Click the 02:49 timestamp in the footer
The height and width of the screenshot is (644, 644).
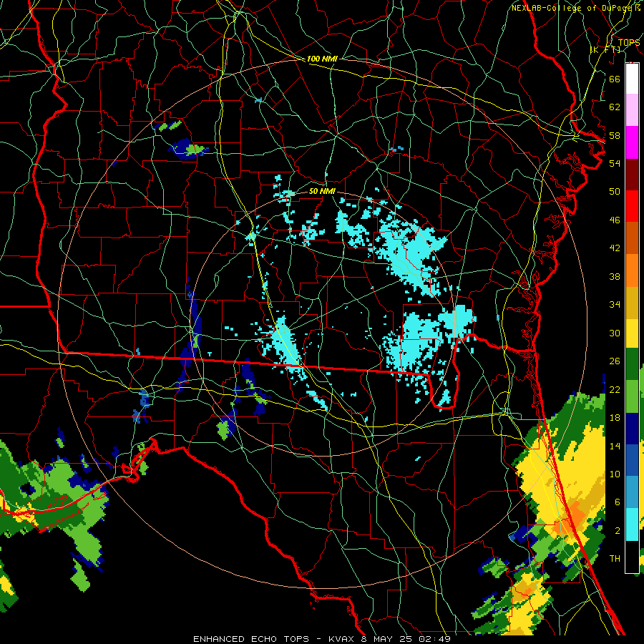point(434,639)
